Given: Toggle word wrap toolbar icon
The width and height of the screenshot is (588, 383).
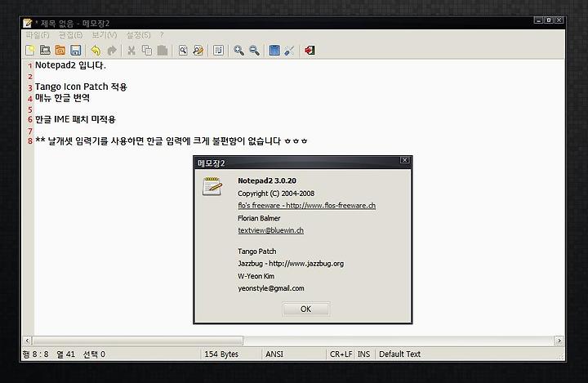Looking at the screenshot, I should click(x=218, y=51).
